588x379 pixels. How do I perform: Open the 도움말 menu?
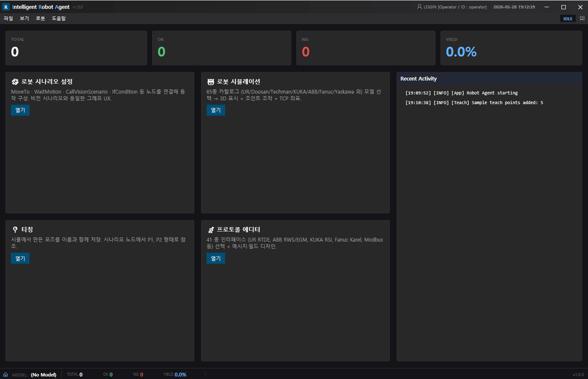click(59, 19)
